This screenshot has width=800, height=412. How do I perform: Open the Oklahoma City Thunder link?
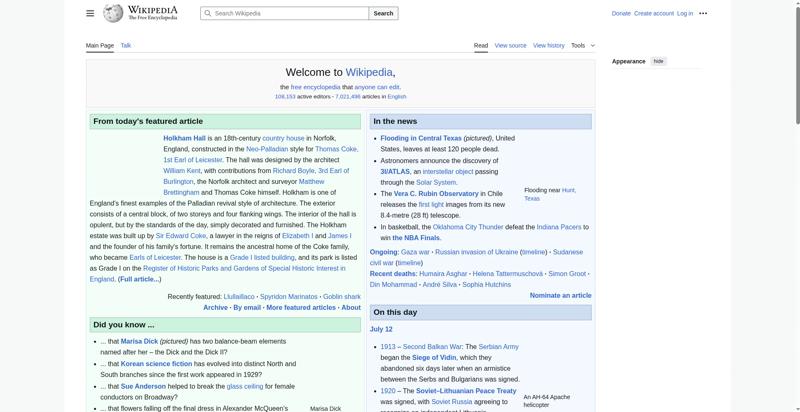click(468, 227)
